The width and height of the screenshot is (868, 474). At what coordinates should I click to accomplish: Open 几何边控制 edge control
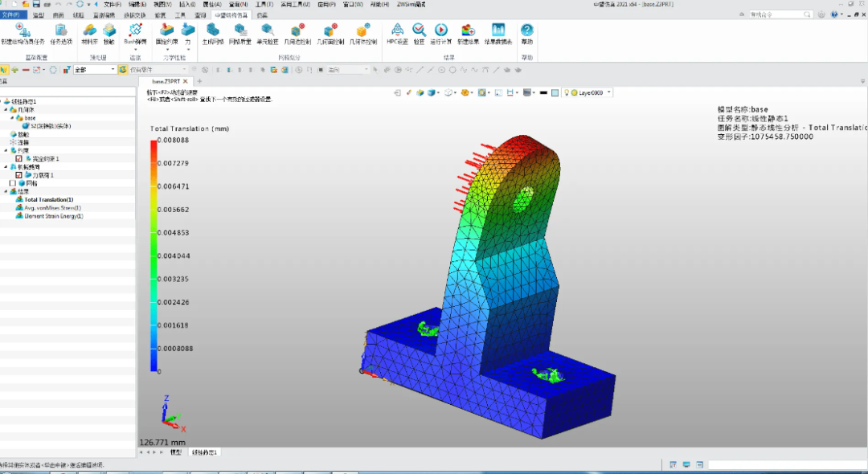297,34
